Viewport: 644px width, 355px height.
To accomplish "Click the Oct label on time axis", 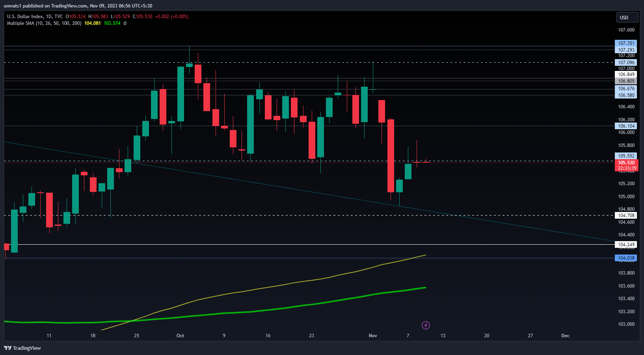I will 180,336.
